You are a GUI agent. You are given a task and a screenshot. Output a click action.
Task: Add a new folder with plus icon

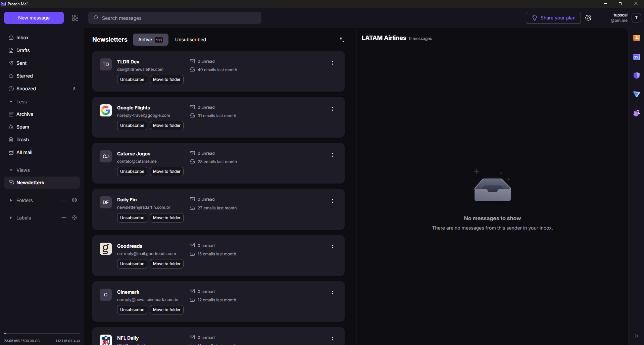coord(64,200)
